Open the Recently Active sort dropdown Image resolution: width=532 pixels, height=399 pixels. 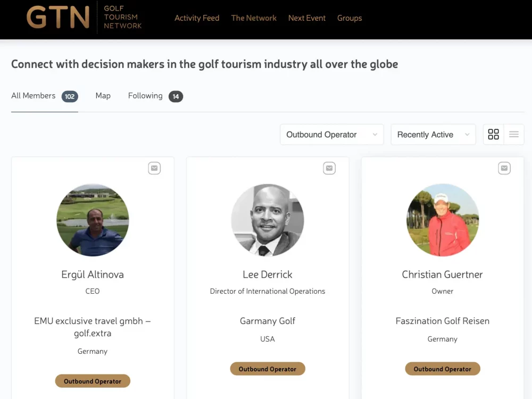pos(433,135)
